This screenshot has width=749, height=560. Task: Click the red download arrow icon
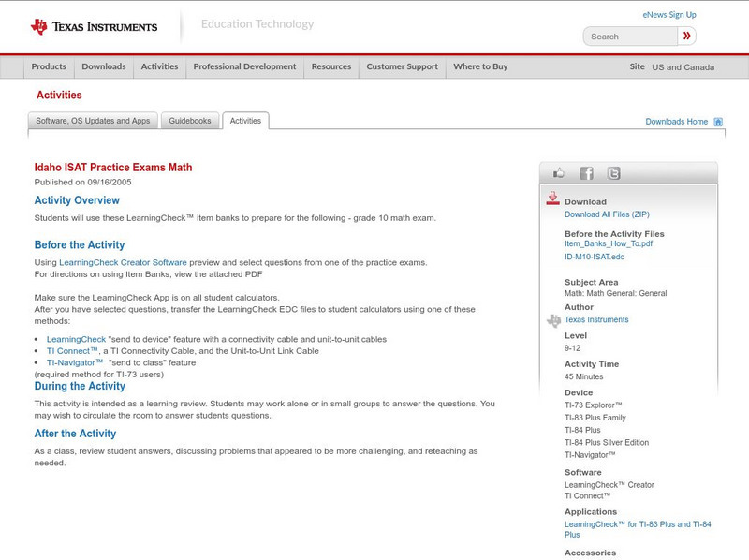point(552,199)
